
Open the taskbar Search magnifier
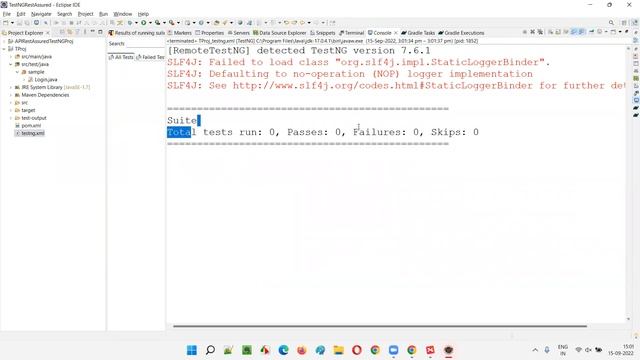pos(210,350)
